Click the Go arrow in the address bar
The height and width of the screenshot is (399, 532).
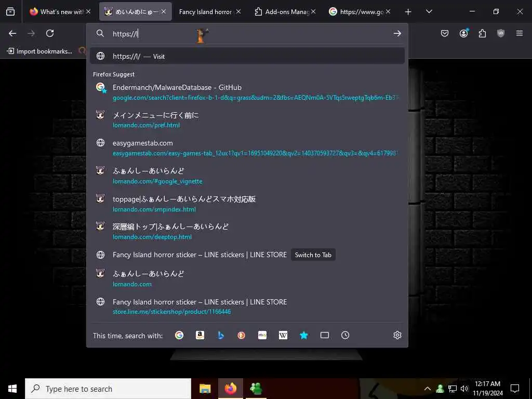point(397,34)
